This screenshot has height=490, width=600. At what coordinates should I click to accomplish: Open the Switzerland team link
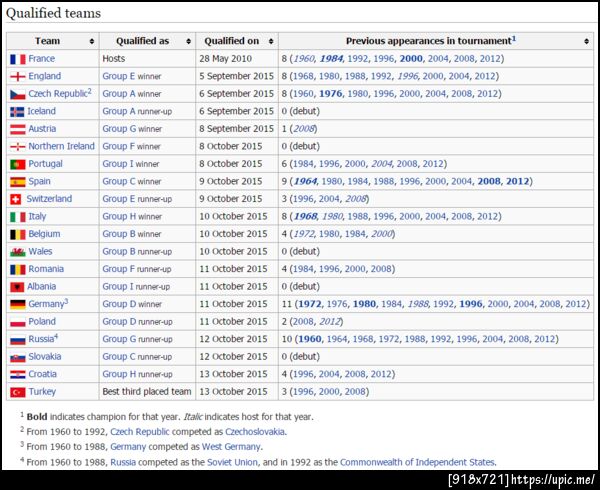49,199
